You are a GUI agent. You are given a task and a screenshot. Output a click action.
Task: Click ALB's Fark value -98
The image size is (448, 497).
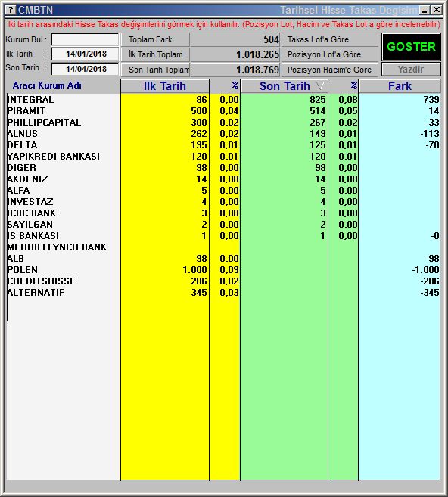432,259
